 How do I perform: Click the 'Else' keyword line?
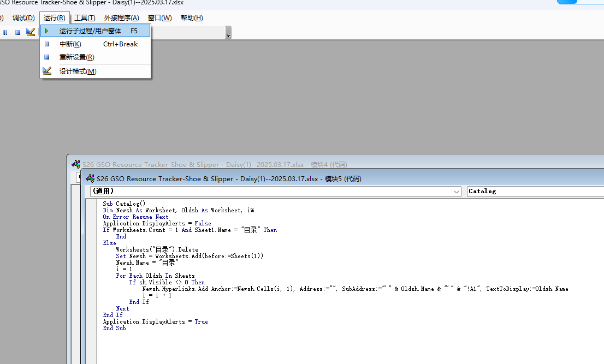[x=109, y=243]
